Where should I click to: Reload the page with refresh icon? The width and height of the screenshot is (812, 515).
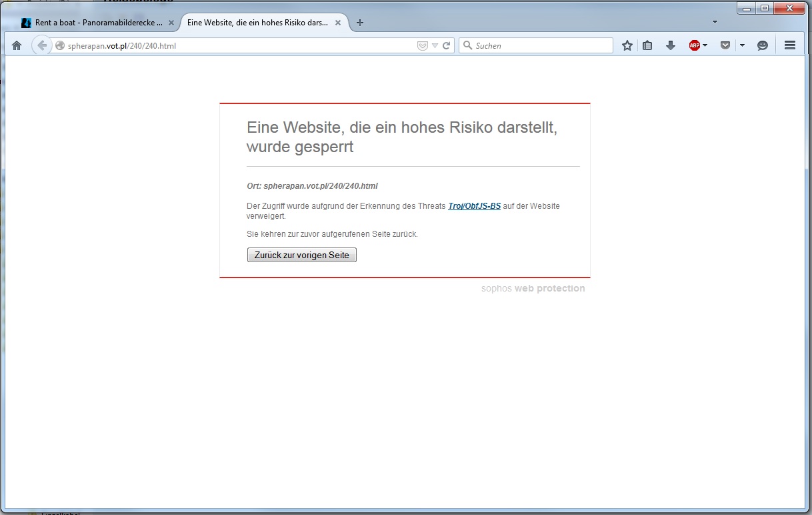tap(447, 45)
